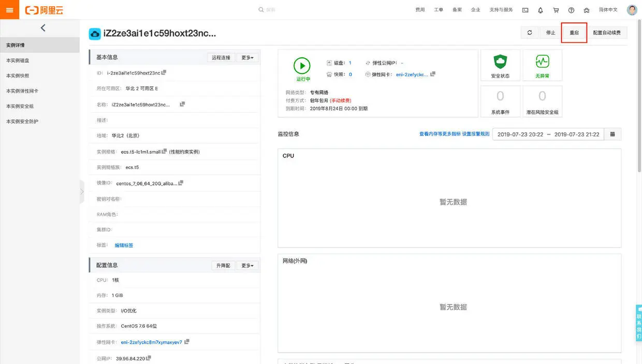
Task: Click the 停止 button
Action: (x=550, y=33)
